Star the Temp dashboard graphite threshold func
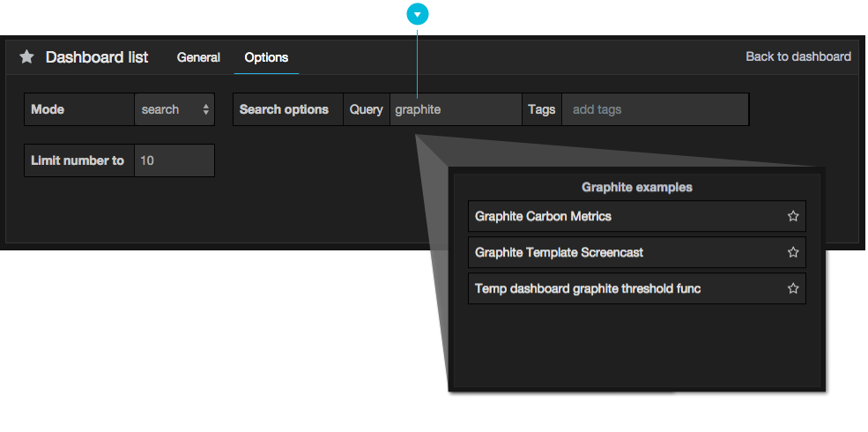 point(793,288)
